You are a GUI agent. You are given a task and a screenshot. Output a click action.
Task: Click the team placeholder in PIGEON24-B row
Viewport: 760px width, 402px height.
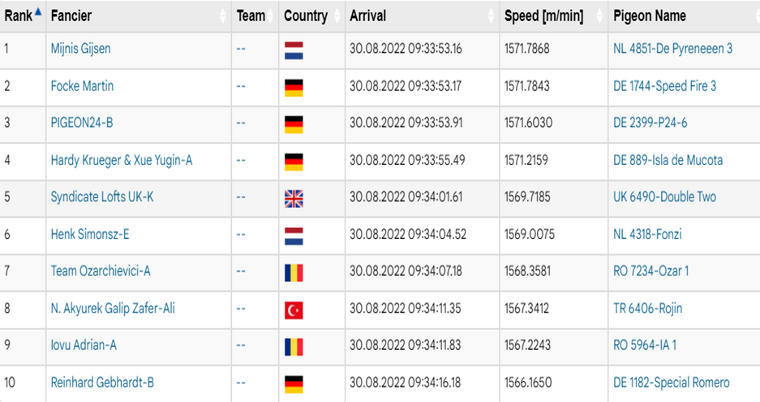click(x=241, y=123)
